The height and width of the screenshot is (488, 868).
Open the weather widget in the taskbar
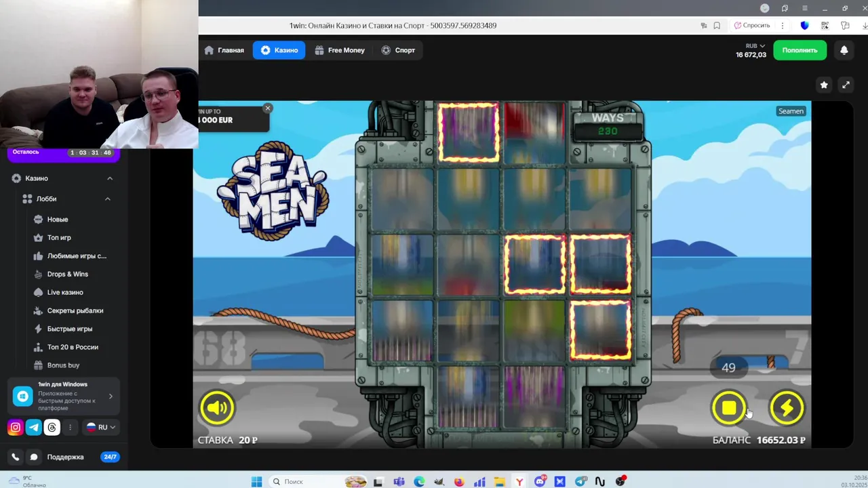(x=28, y=481)
